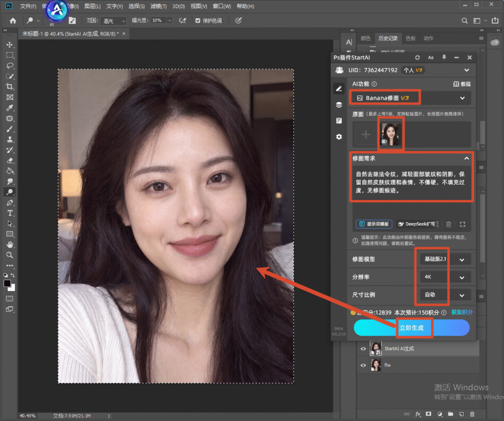Open the 窗口 menu
The image size is (504, 421).
222,6
